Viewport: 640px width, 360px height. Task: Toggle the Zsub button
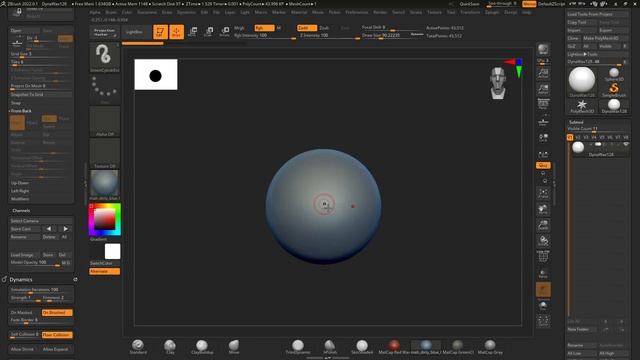(x=324, y=28)
